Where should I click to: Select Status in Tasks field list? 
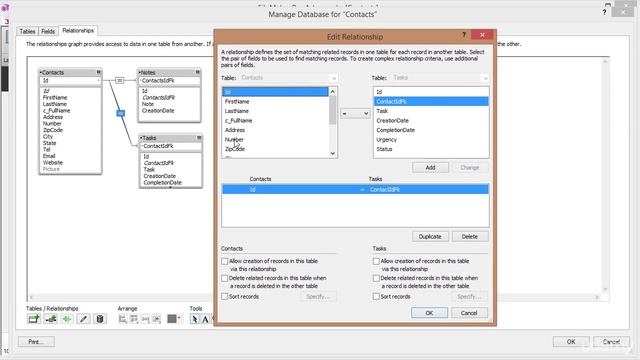[431, 149]
